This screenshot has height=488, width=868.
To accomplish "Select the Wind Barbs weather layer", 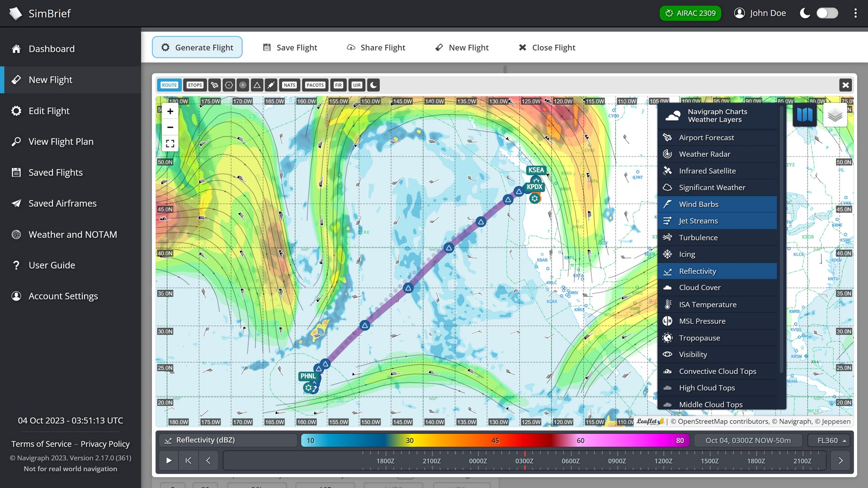I will [715, 204].
